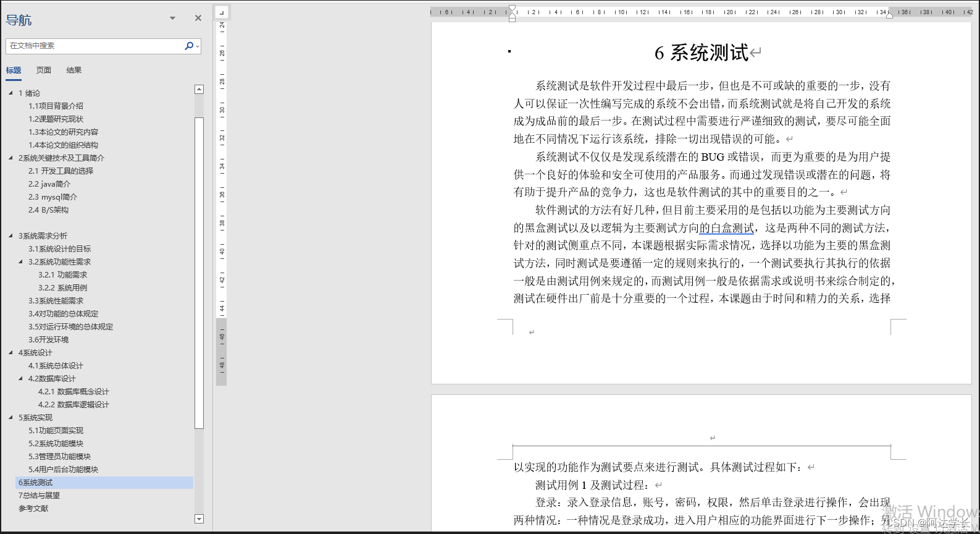Go to heading 7总结与展望
The height and width of the screenshot is (534, 980).
pos(39,496)
